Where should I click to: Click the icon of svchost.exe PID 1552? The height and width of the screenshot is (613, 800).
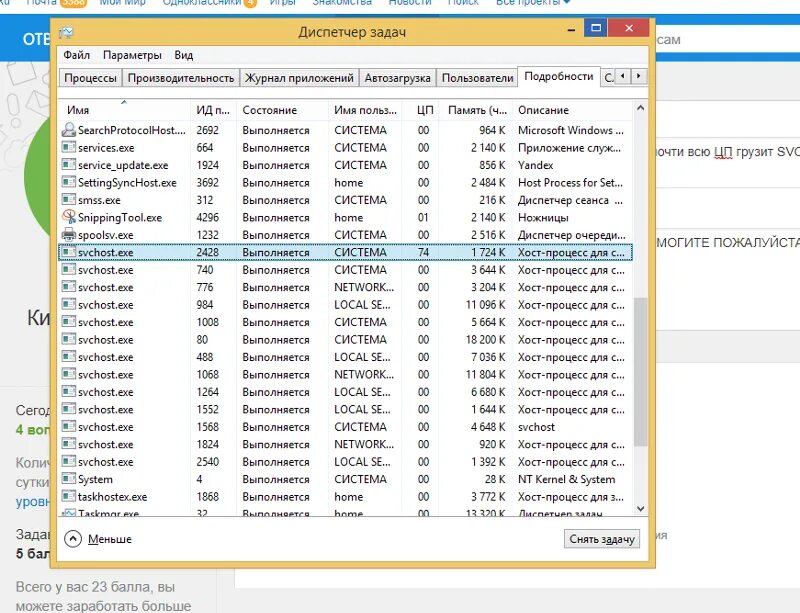point(68,409)
